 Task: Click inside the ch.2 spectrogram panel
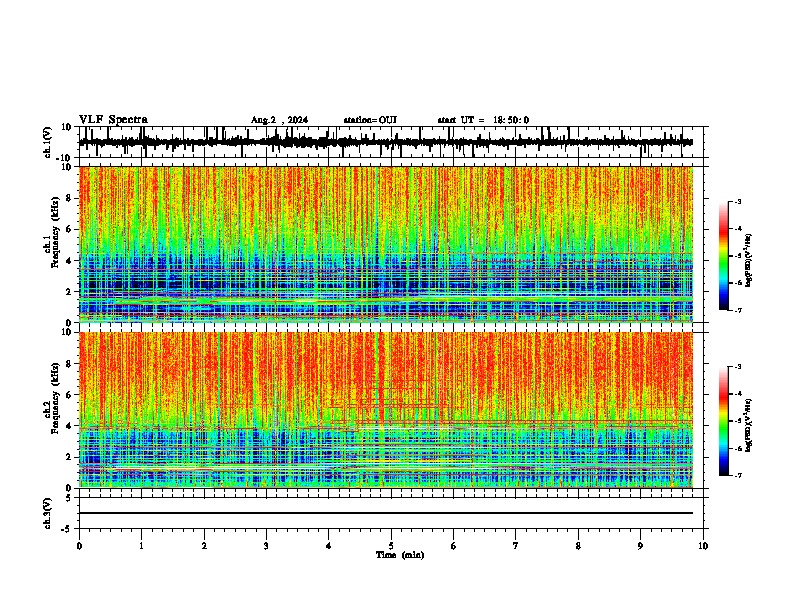coord(386,410)
